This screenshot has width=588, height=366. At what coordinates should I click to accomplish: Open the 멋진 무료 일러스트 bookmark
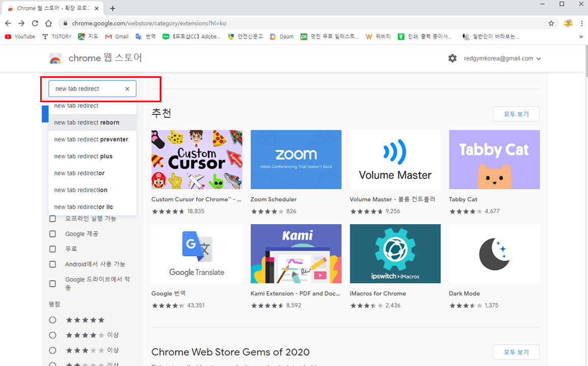(329, 36)
